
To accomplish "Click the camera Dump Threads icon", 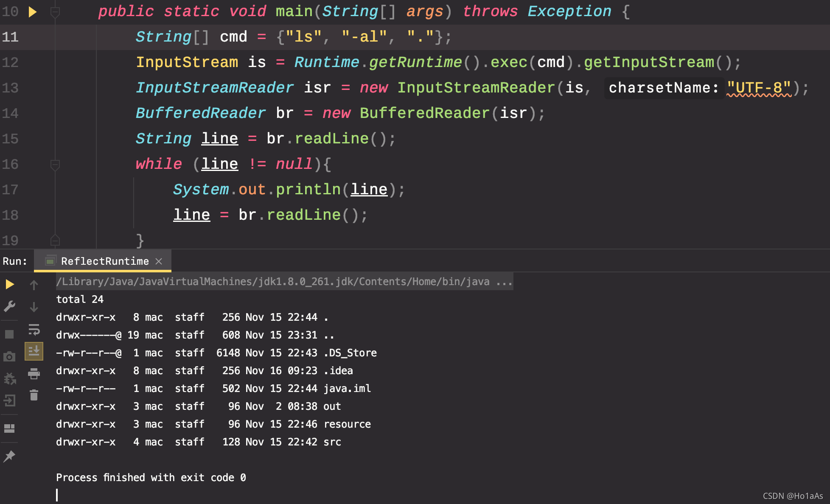I will [x=9, y=357].
